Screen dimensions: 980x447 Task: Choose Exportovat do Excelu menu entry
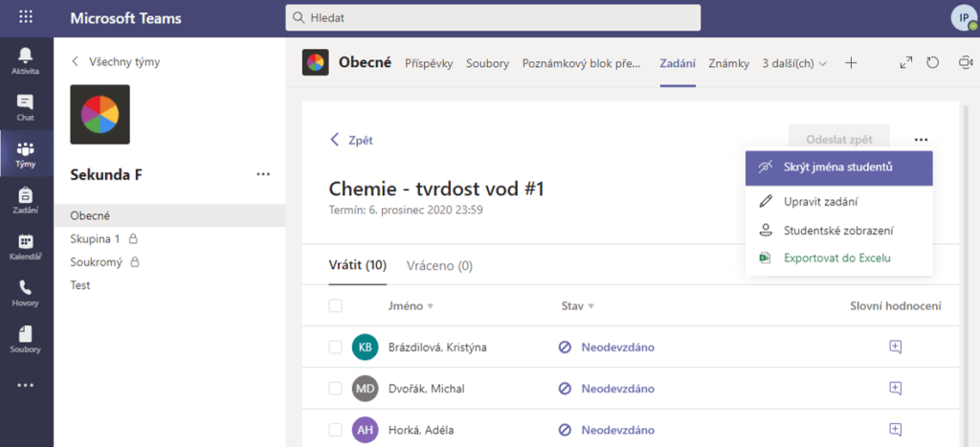[x=837, y=257]
